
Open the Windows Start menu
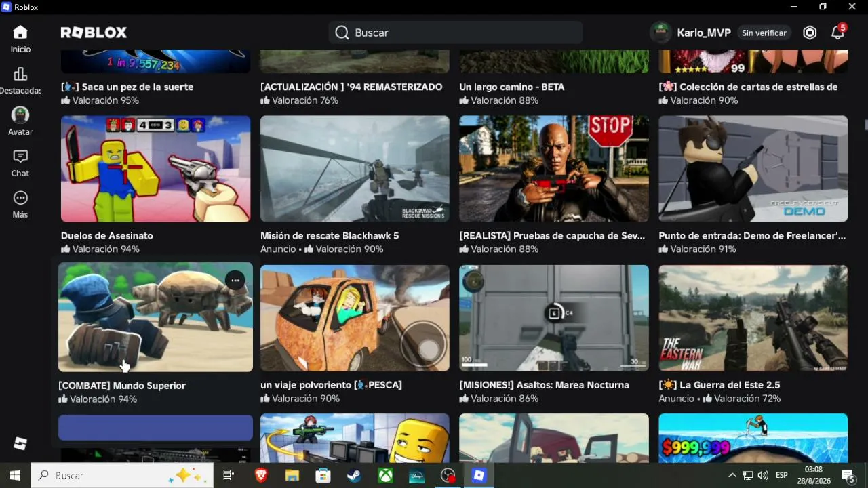(15, 476)
